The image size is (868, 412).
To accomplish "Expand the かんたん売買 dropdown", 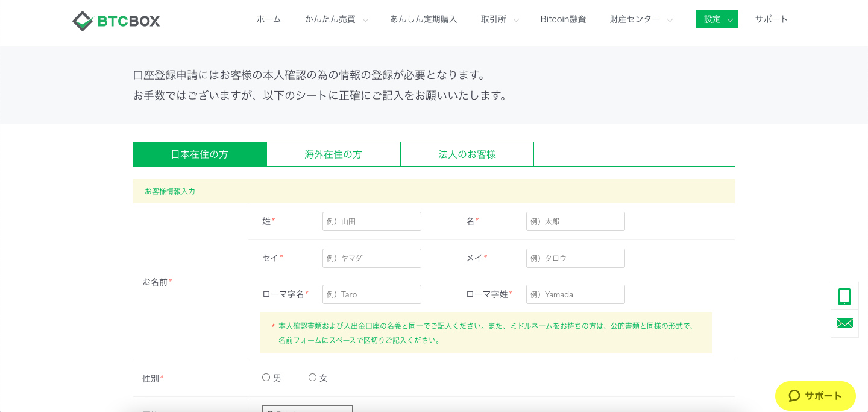I will click(x=331, y=19).
